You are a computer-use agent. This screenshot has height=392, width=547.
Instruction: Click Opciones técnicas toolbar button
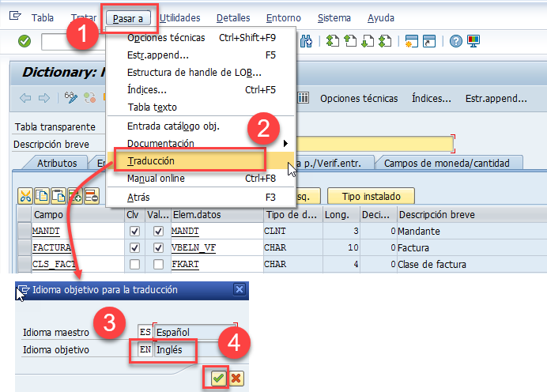click(x=359, y=98)
